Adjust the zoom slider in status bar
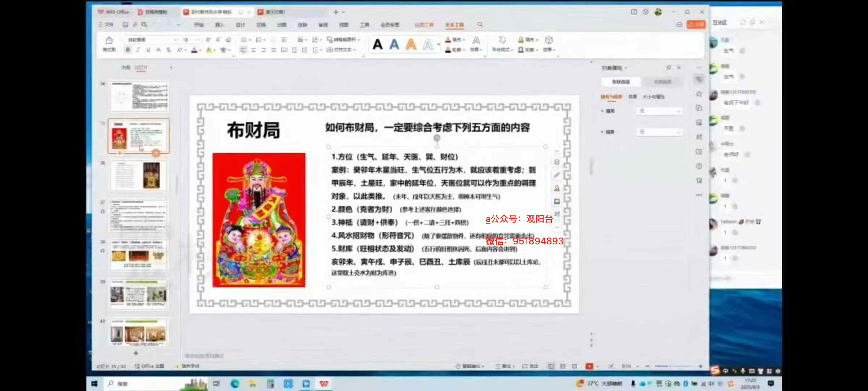 670,366
